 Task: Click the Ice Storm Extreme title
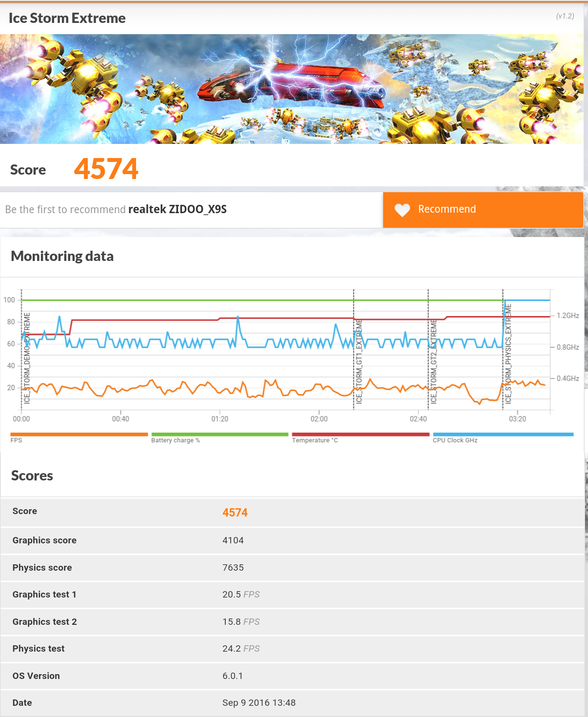point(67,18)
